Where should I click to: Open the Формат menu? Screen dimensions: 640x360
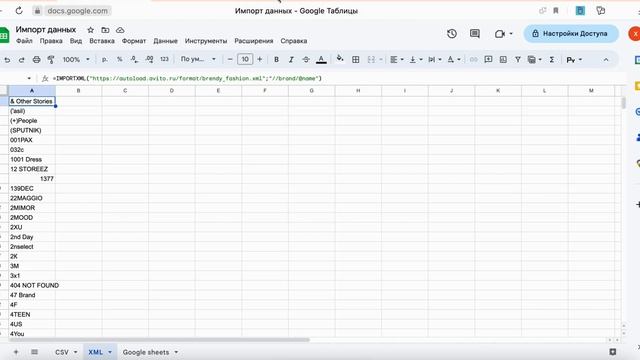pyautogui.click(x=134, y=41)
